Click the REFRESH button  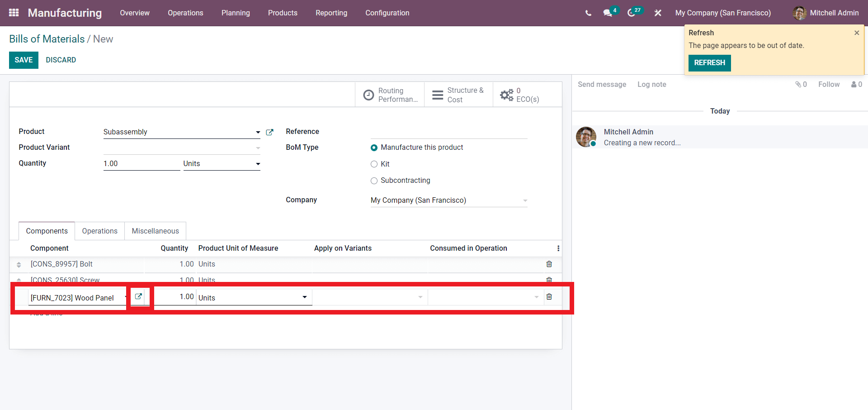coord(709,62)
